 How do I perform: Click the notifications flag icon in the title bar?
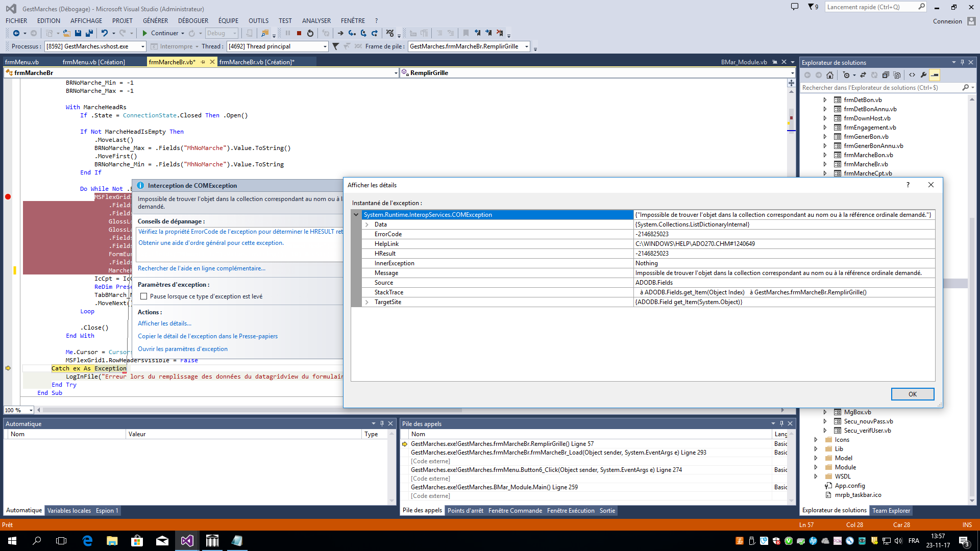[x=813, y=7]
